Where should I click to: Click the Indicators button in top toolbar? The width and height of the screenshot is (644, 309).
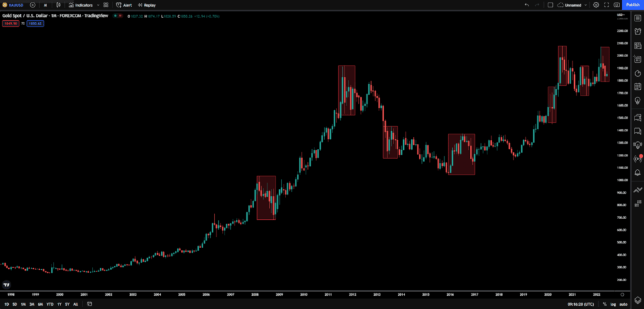coord(80,4)
